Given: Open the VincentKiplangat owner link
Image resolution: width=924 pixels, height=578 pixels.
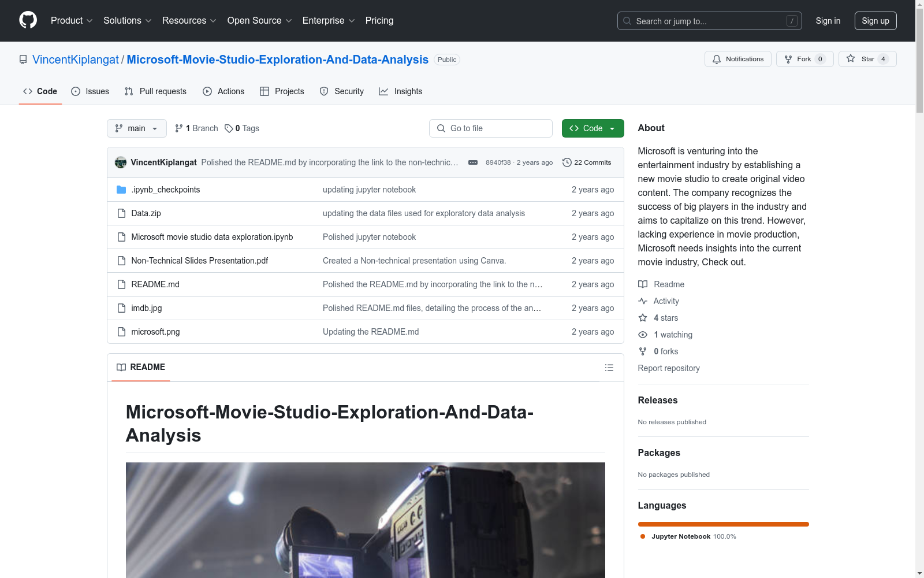Looking at the screenshot, I should (76, 60).
